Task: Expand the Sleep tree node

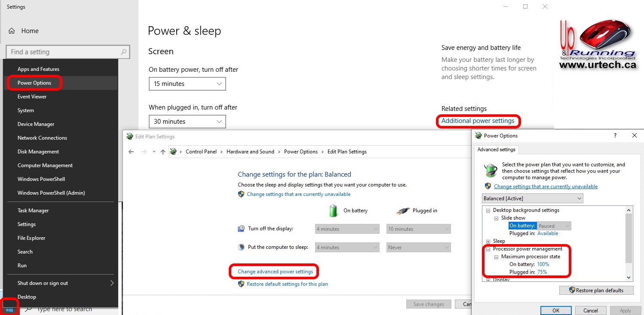Action: click(x=488, y=241)
